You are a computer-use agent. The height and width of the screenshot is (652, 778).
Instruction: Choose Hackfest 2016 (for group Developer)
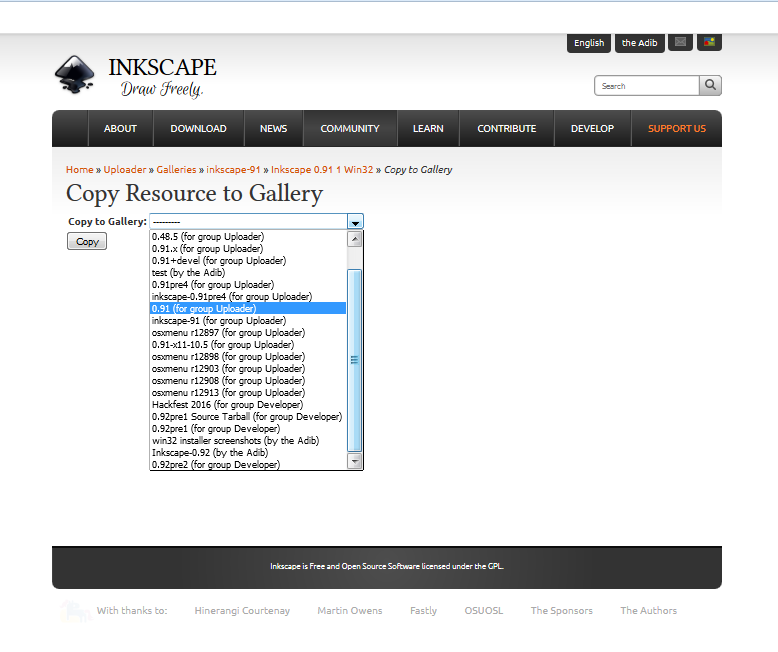248,405
